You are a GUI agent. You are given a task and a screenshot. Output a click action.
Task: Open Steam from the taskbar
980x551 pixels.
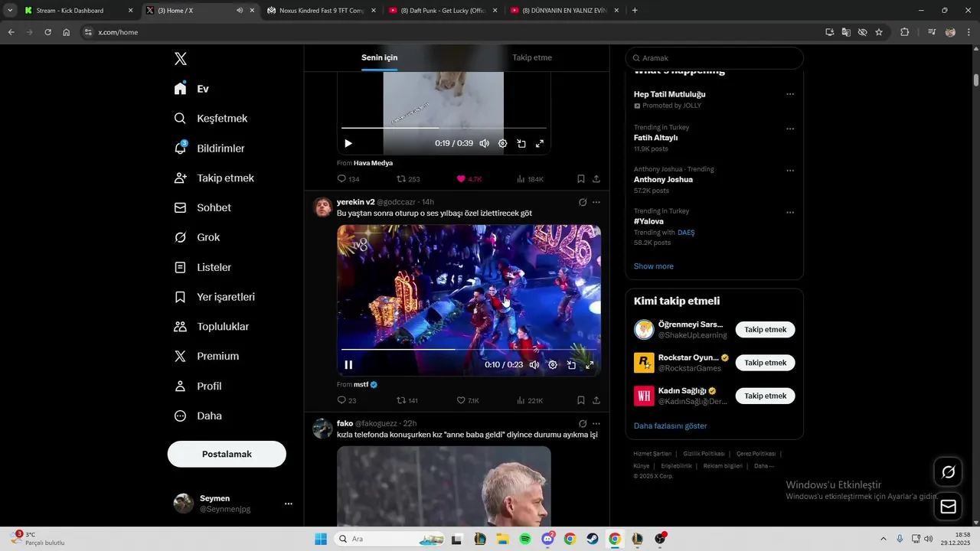pyautogui.click(x=592, y=539)
